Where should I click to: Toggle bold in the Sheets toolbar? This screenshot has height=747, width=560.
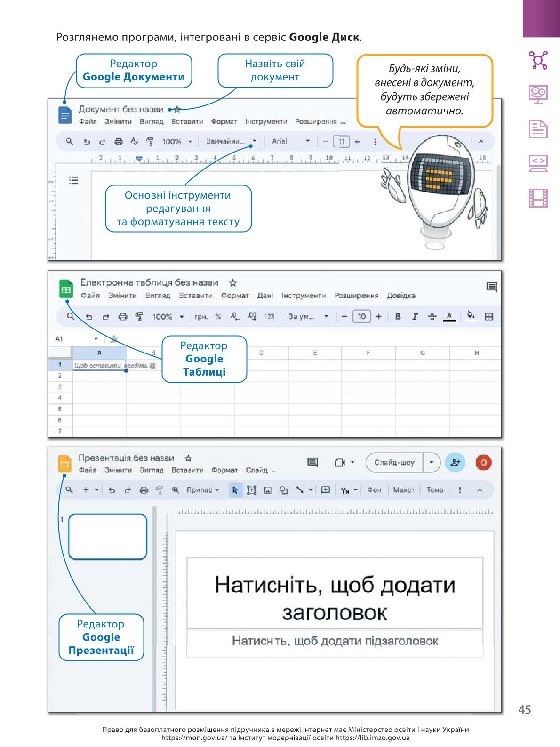click(398, 317)
